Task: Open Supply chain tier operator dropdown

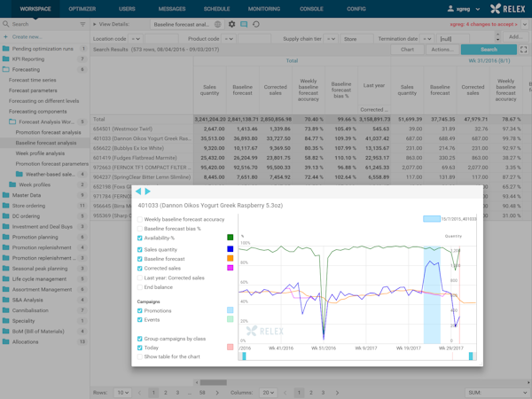Action: pos(331,39)
